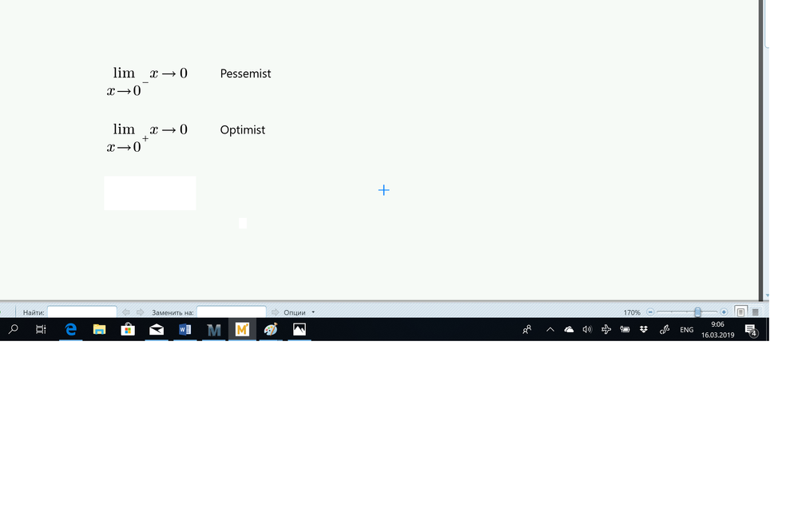Open File Explorer from taskbar
Viewport: 798px width, 532px height.
coord(99,329)
